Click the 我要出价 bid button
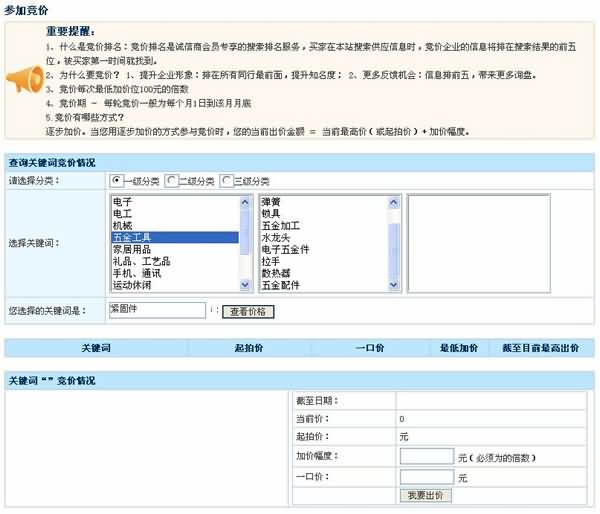The image size is (600, 514). click(x=425, y=495)
